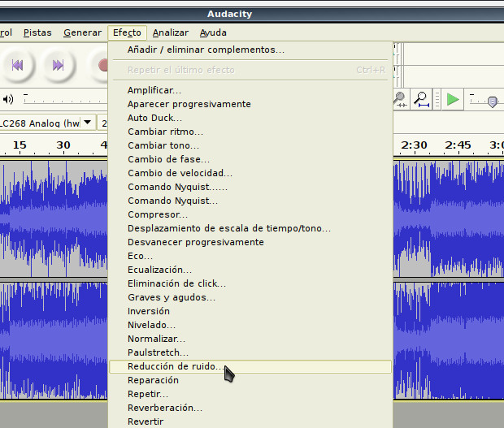Choose Desvanecer progresivamente
This screenshot has width=504, height=428.
[250, 242]
